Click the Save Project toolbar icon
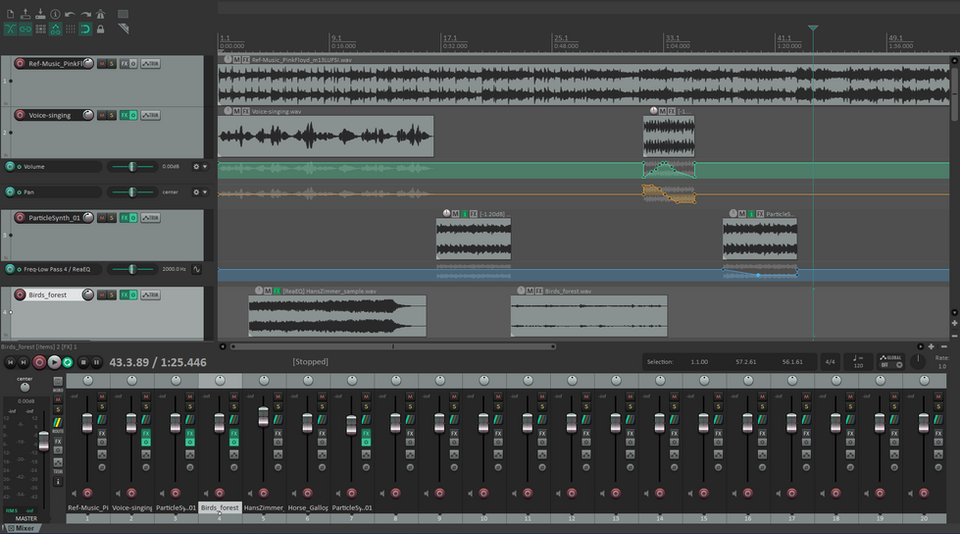The height and width of the screenshot is (534, 960). click(40, 14)
